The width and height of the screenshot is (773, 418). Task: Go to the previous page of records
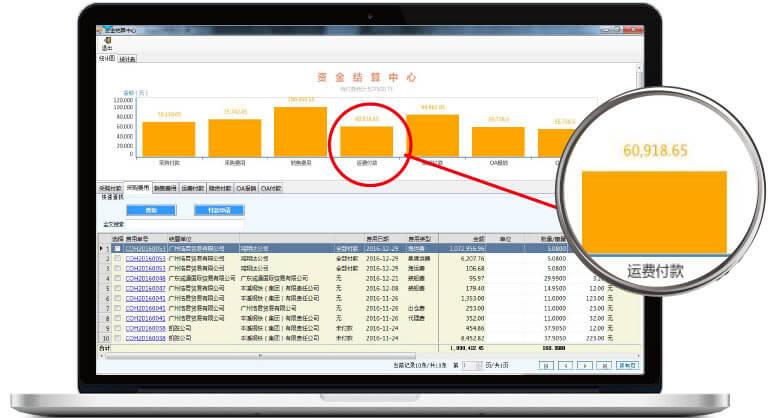[565, 365]
